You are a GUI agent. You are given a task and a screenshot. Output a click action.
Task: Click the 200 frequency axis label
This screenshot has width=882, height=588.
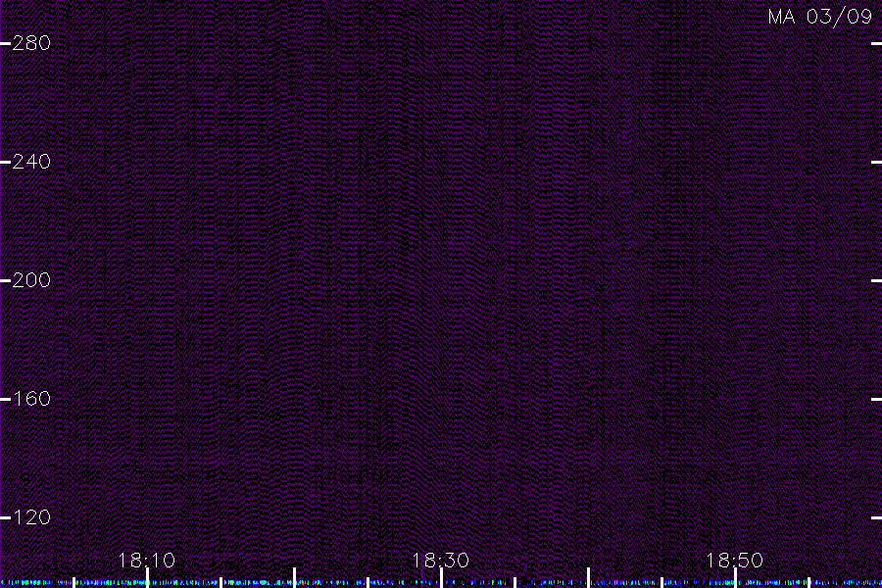tap(31, 280)
